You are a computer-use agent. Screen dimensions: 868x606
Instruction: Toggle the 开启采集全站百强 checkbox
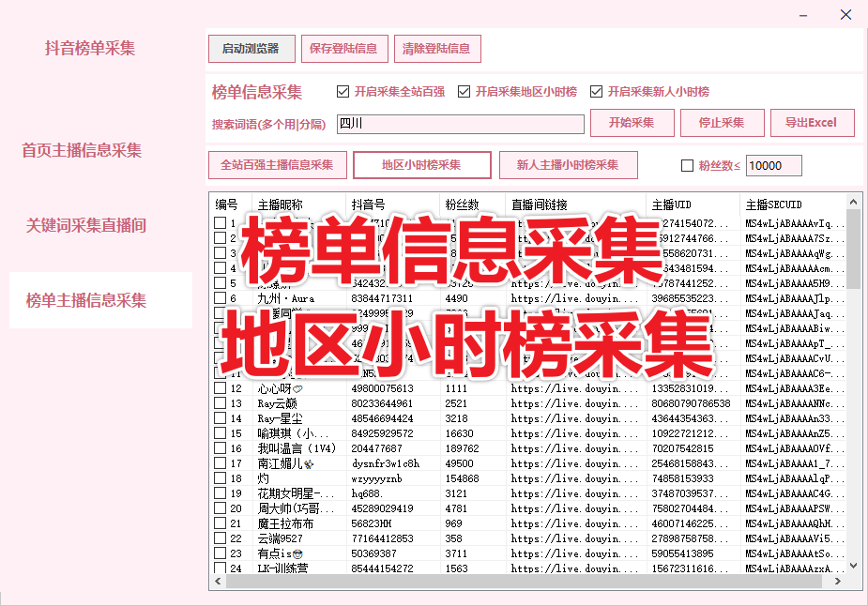(343, 92)
